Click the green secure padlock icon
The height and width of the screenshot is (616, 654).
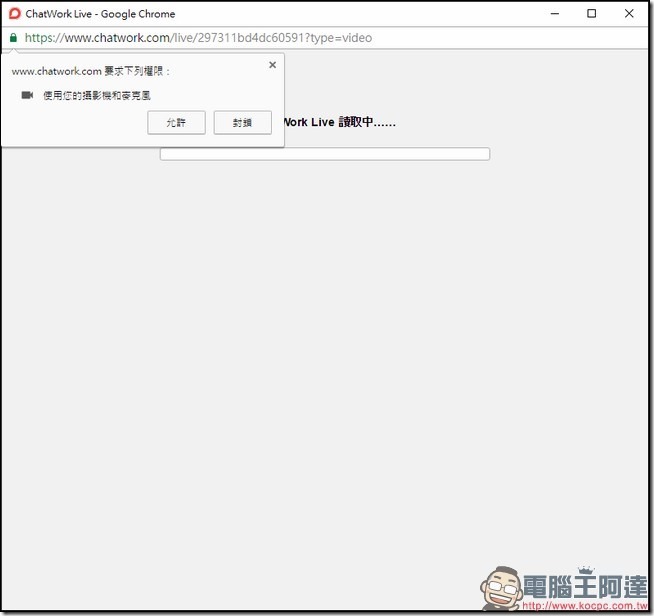[13, 38]
